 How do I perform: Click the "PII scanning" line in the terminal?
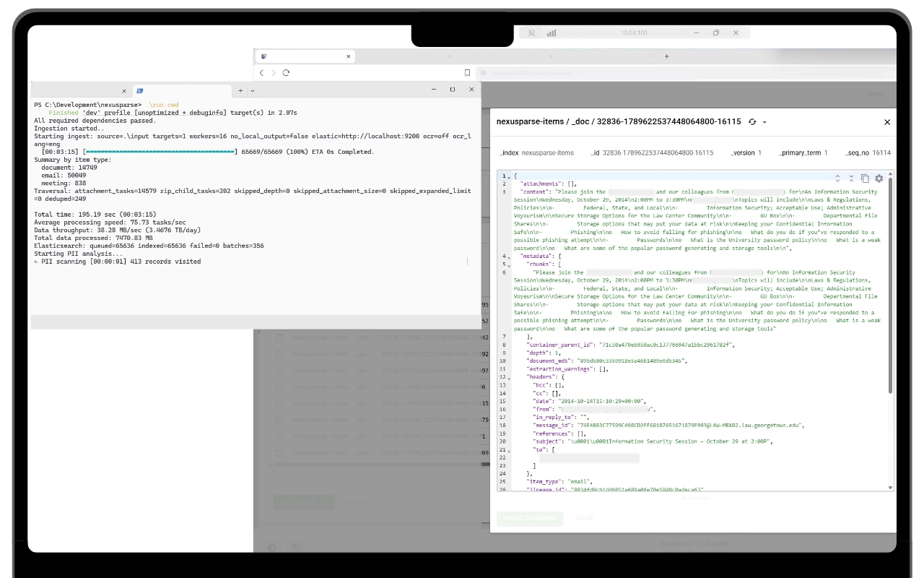117,262
